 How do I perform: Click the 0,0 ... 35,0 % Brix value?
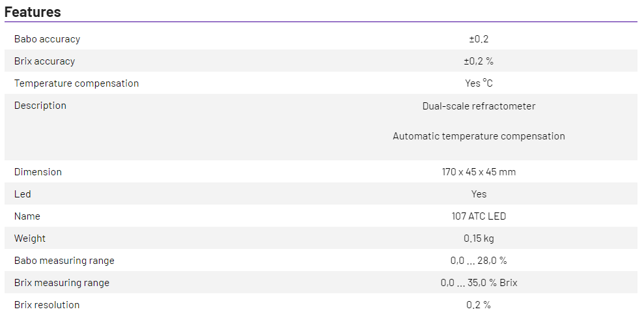pyautogui.click(x=479, y=283)
